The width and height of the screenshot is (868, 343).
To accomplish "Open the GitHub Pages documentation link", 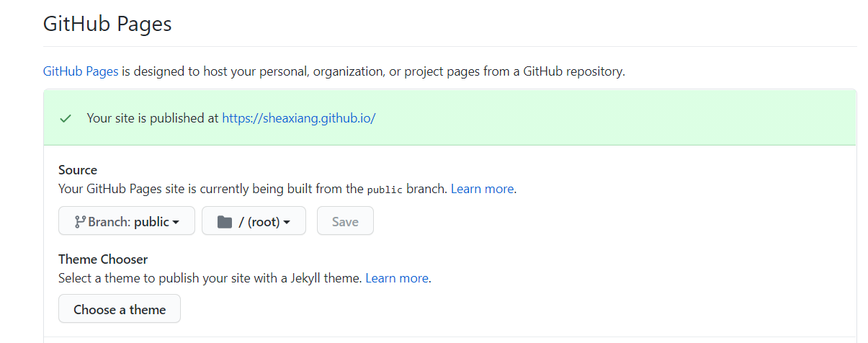I will tap(81, 71).
